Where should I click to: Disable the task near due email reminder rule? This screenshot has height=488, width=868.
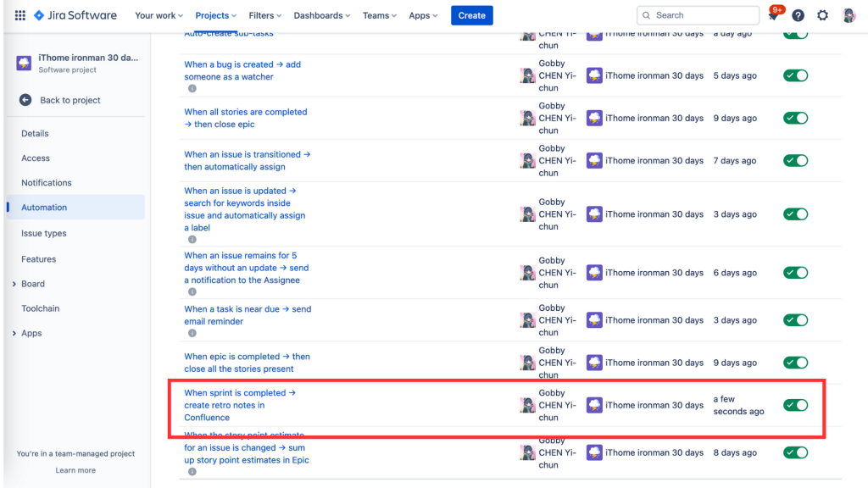pos(795,320)
